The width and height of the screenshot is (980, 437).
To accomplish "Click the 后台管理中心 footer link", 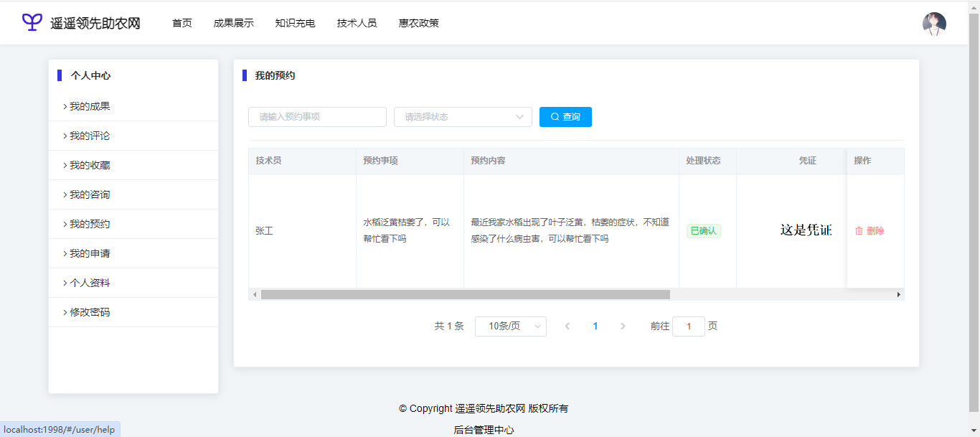I will point(484,431).
